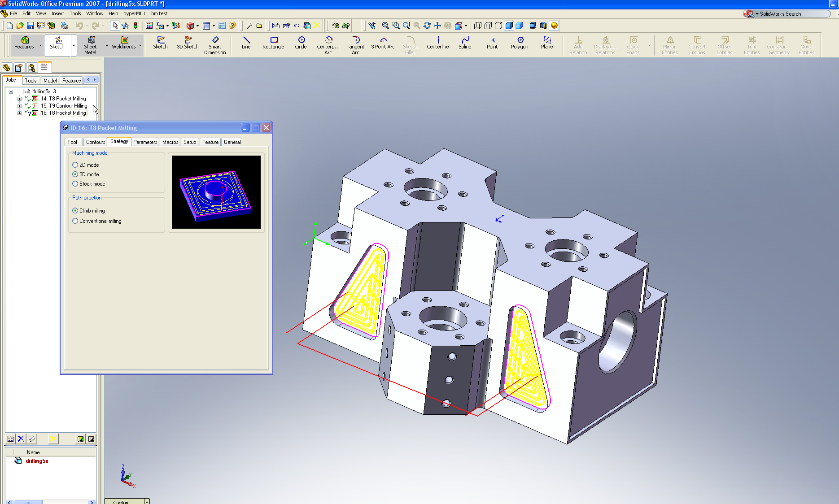Click the Rectangle sketch tool

(x=273, y=43)
